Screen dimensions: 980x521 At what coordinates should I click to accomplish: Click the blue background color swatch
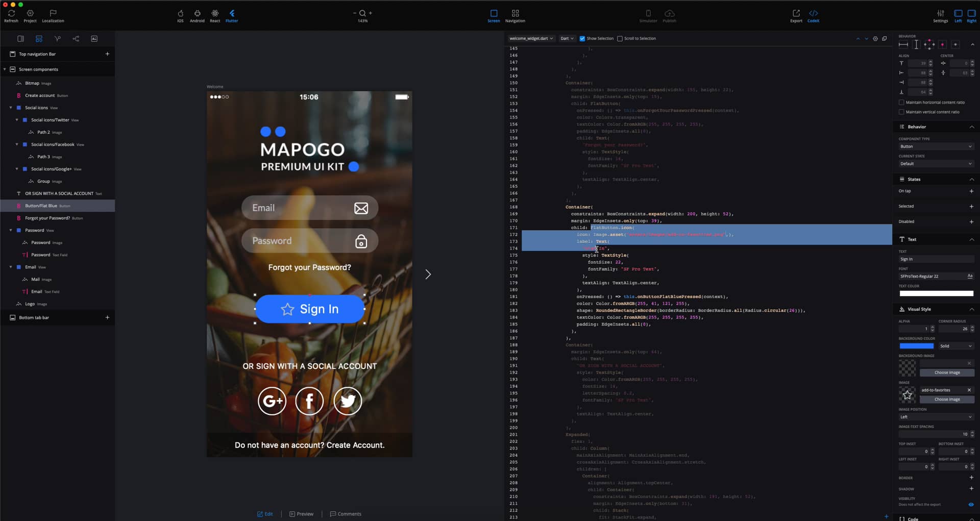point(917,346)
